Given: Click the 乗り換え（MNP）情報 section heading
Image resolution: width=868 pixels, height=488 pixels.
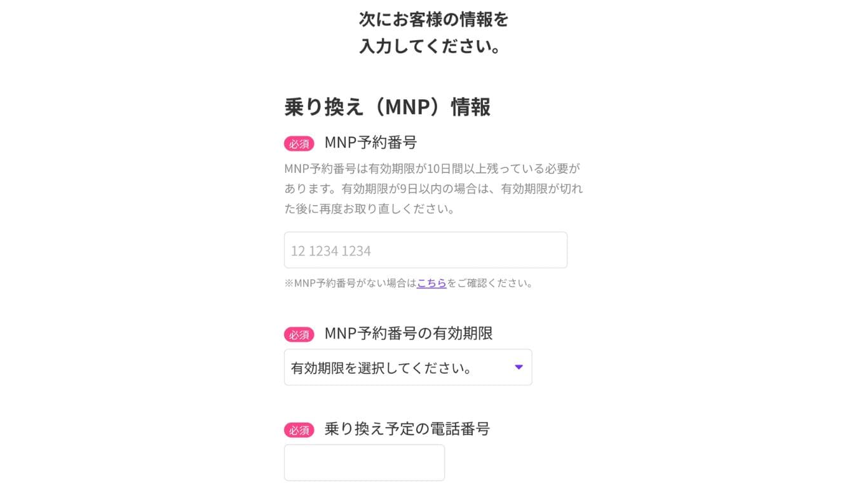Looking at the screenshot, I should 388,107.
